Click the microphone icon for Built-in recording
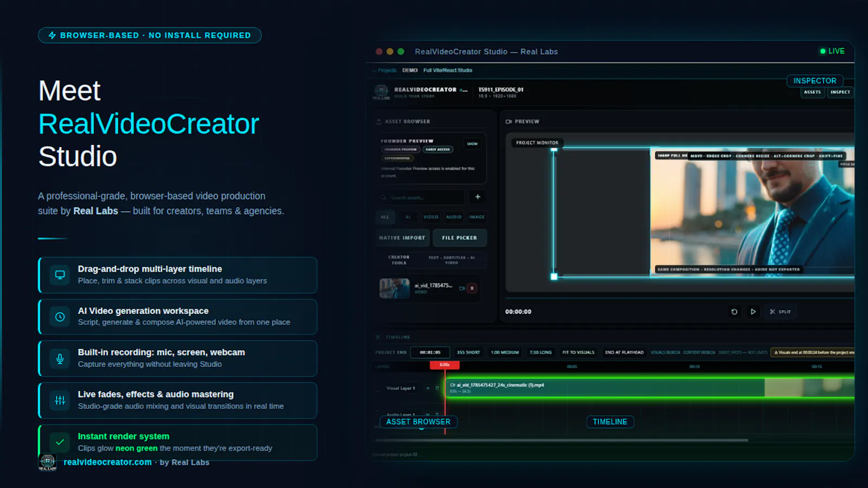 [x=60, y=358]
